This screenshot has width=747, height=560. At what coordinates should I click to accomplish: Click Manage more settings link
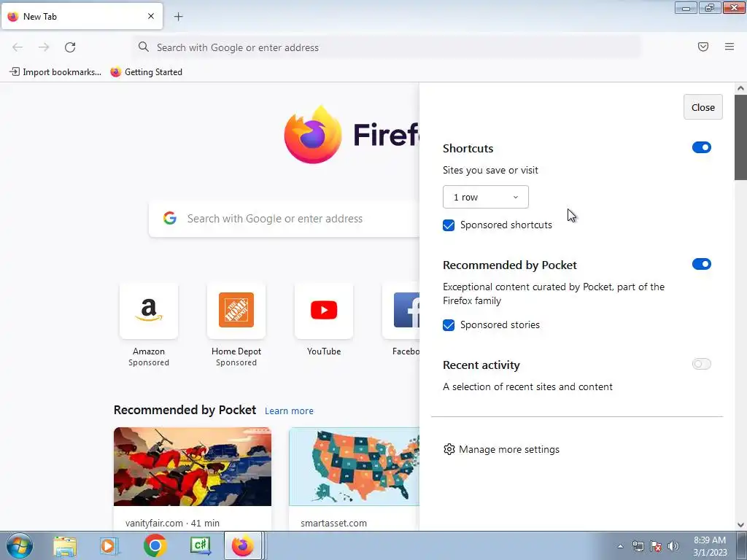pos(508,449)
